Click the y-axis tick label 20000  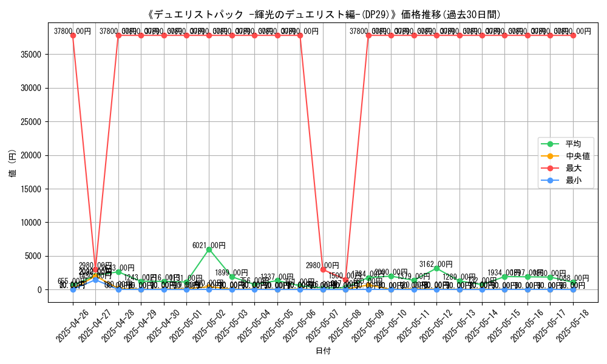point(32,155)
